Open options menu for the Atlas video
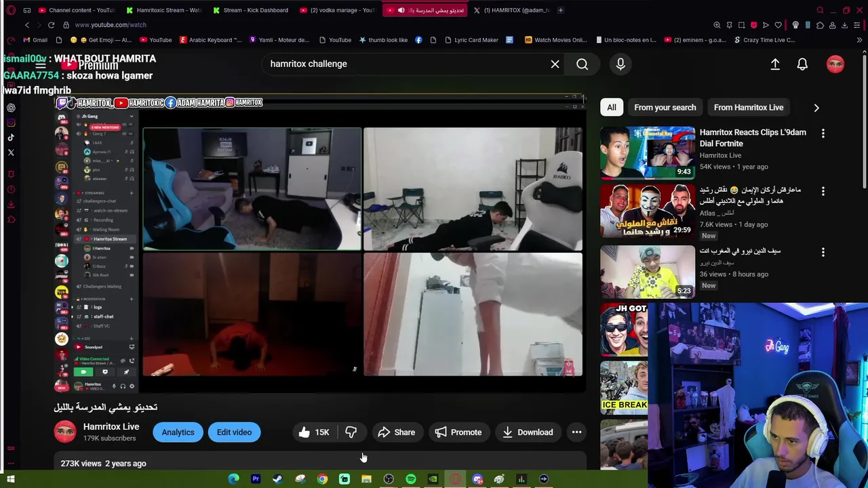The width and height of the screenshot is (868, 488). click(823, 192)
